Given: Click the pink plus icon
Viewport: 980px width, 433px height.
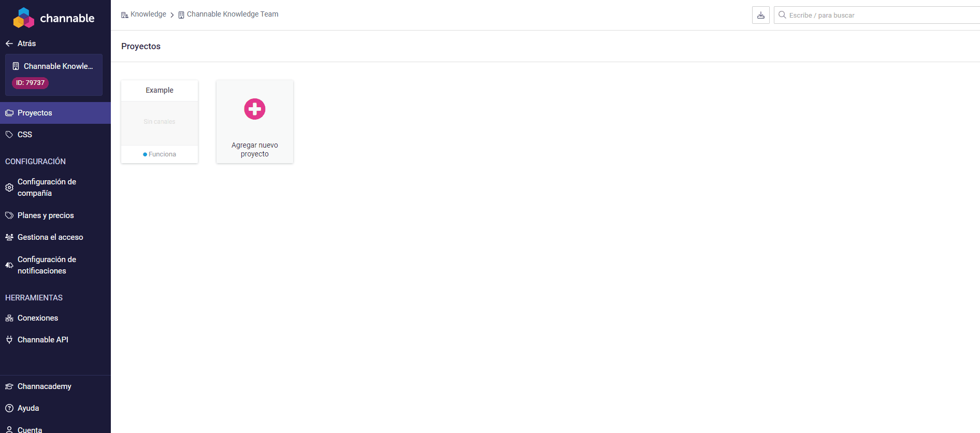Looking at the screenshot, I should pyautogui.click(x=254, y=109).
